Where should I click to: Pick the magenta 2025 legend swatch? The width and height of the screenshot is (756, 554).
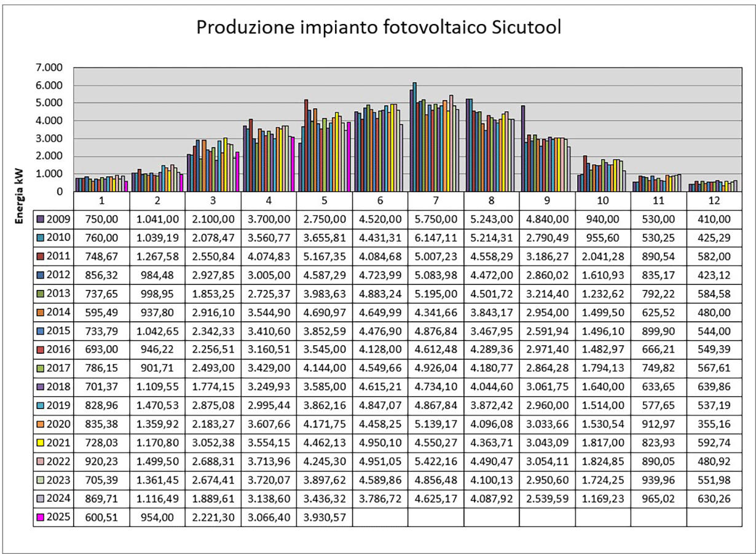(40, 518)
